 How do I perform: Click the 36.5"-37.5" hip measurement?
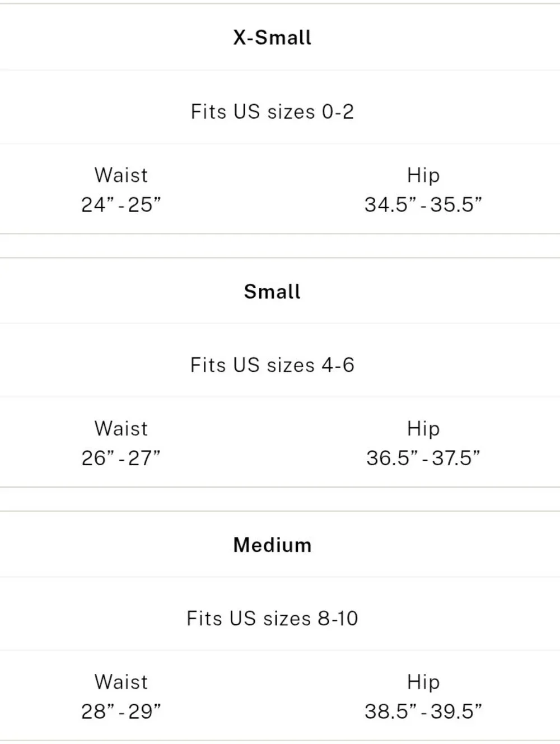point(423,458)
